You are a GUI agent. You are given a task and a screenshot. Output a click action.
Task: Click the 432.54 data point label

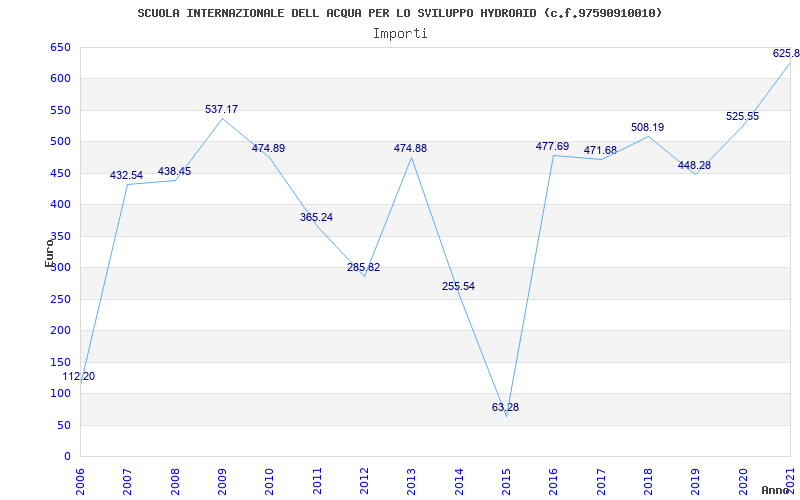(127, 176)
